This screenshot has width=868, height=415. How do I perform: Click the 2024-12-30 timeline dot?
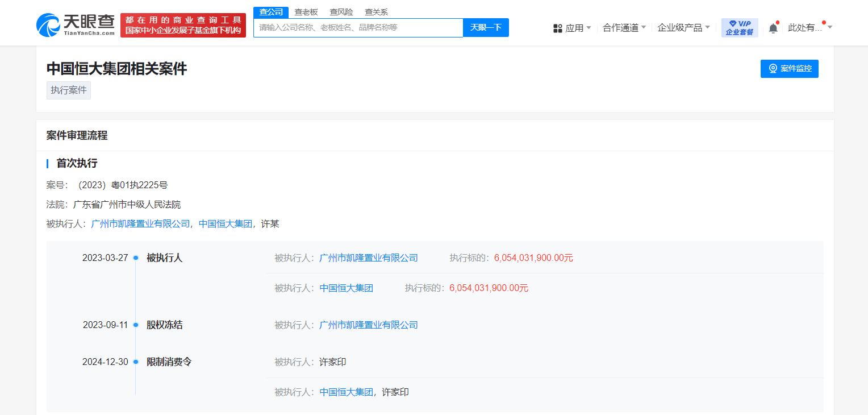tap(136, 362)
